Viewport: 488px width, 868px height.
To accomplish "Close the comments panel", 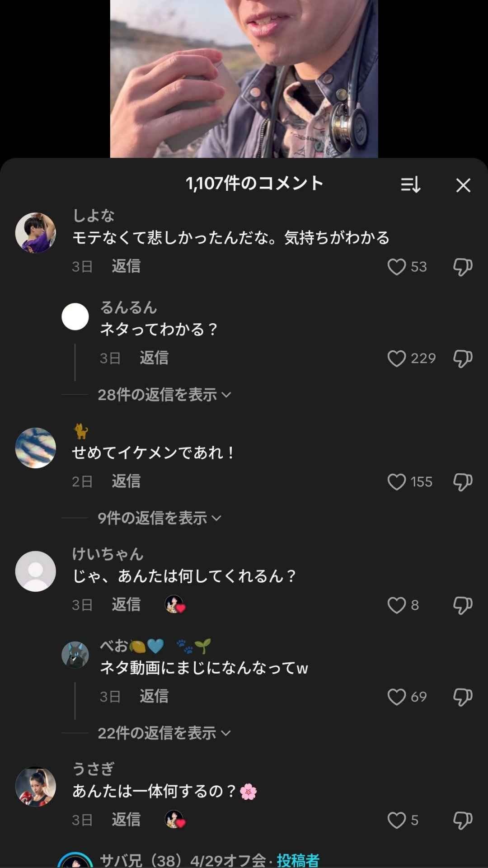I will coord(463,185).
